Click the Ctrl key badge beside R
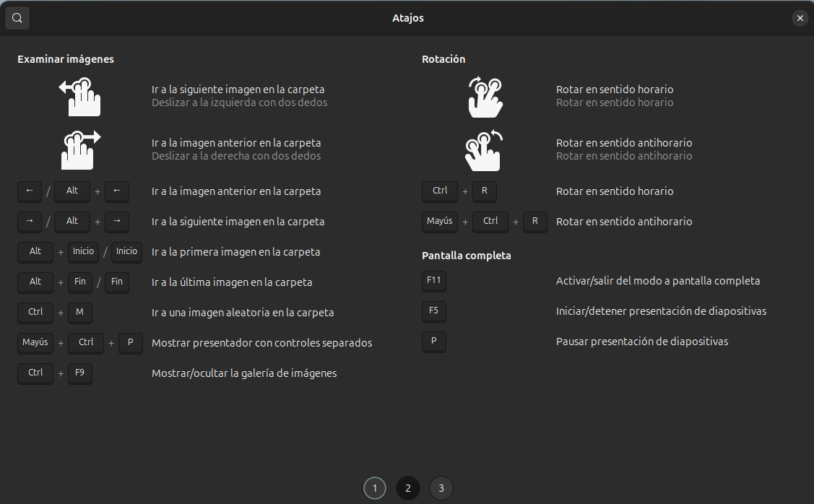814x504 pixels. tap(439, 191)
